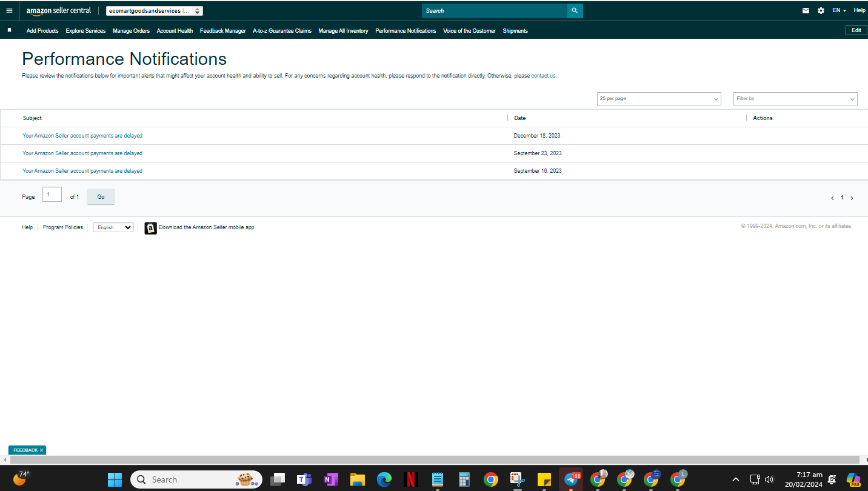This screenshot has height=491, width=868.
Task: Open the messages envelope icon
Action: tap(806, 10)
